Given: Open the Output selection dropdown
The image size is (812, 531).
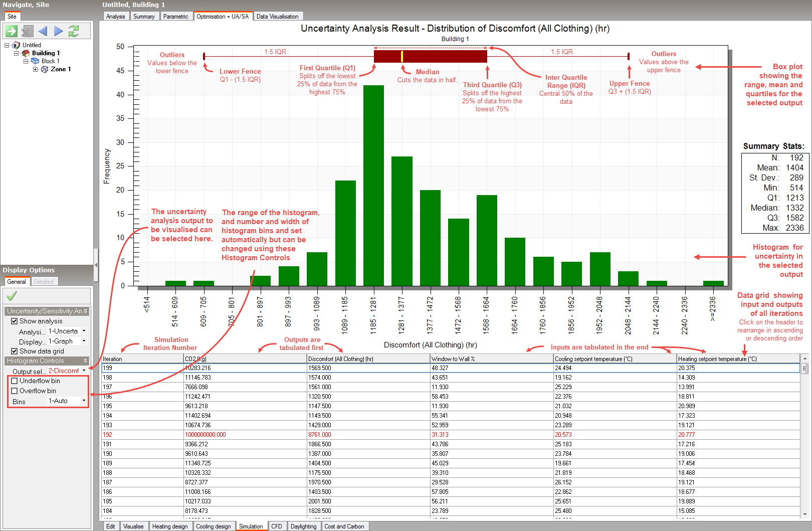Looking at the screenshot, I should tap(84, 371).
